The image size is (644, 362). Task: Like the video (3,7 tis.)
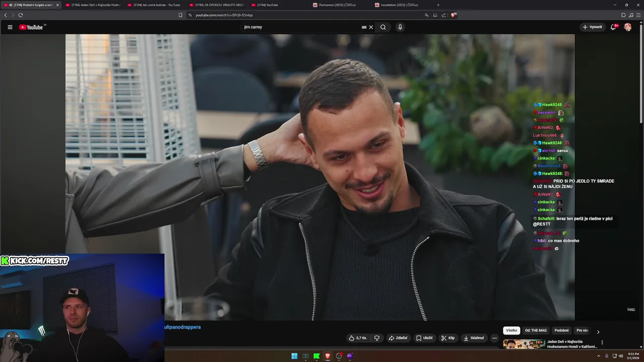coord(358,338)
